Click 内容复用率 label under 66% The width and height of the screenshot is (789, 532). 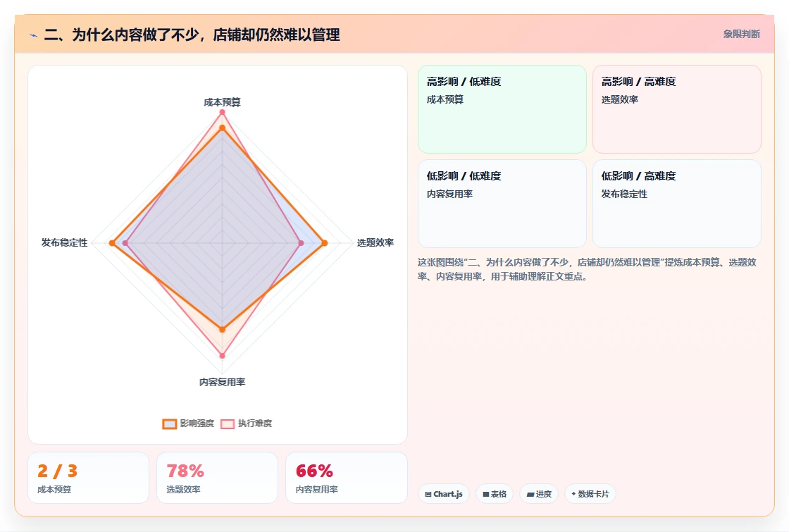[317, 489]
